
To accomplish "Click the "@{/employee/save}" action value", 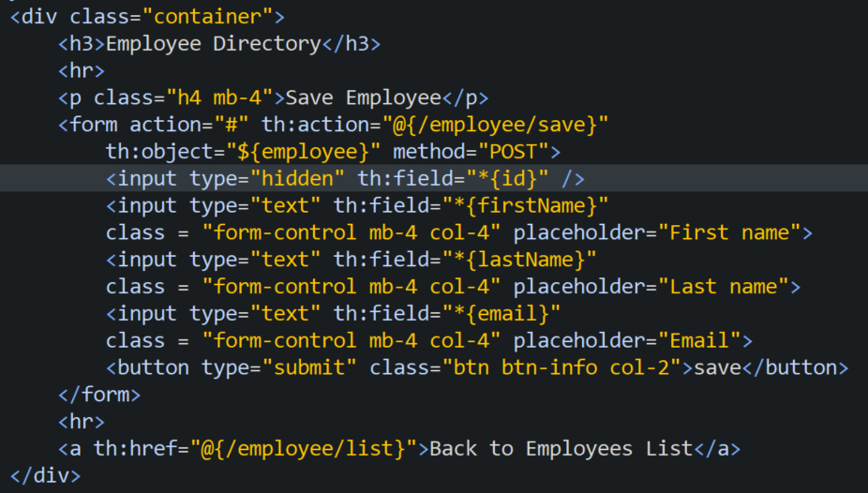I will coord(496,125).
